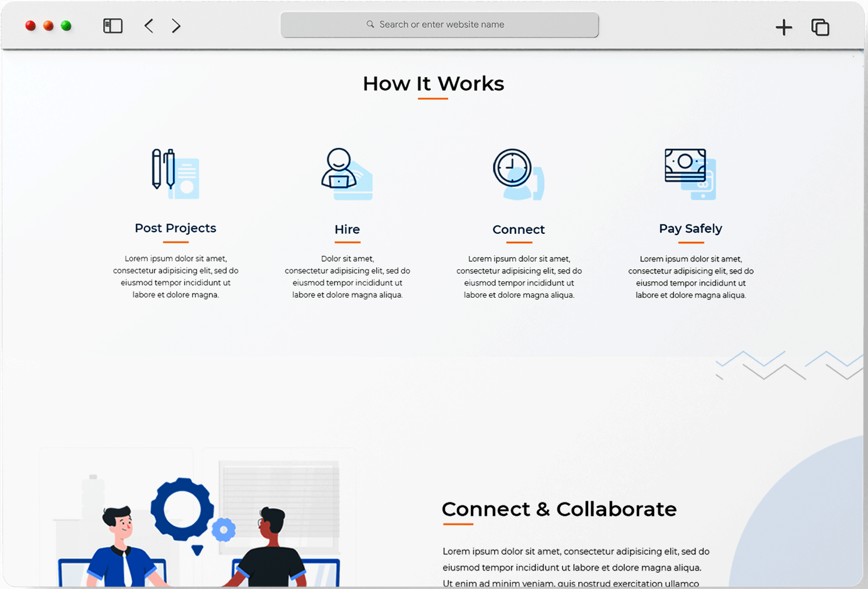The width and height of the screenshot is (868, 589).
Task: Click the Connect clock icon
Action: pos(518,174)
